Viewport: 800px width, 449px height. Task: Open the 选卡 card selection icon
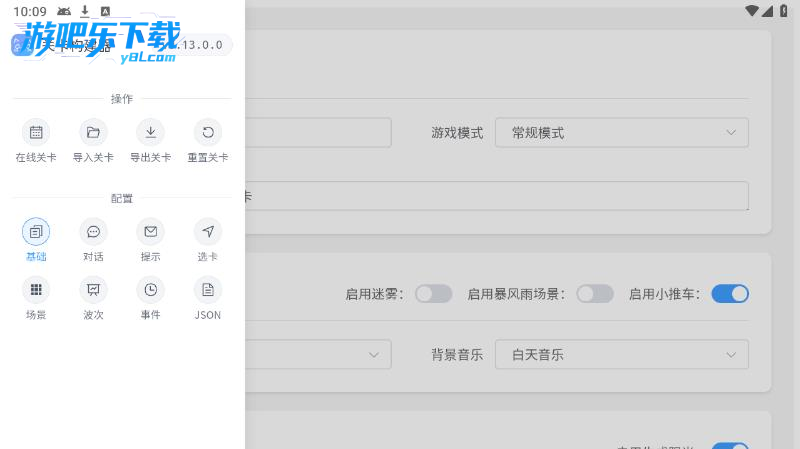point(208,232)
